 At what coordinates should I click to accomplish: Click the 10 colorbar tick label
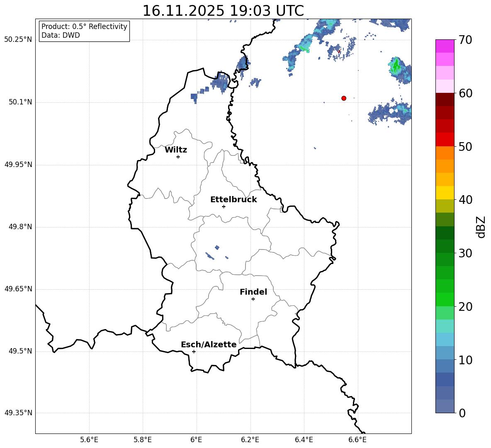tap(465, 360)
